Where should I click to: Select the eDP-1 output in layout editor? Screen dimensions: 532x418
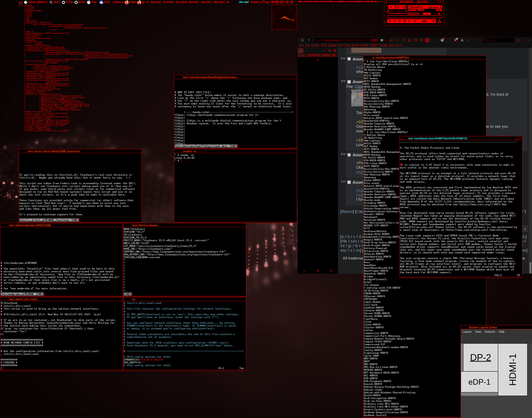(479, 382)
